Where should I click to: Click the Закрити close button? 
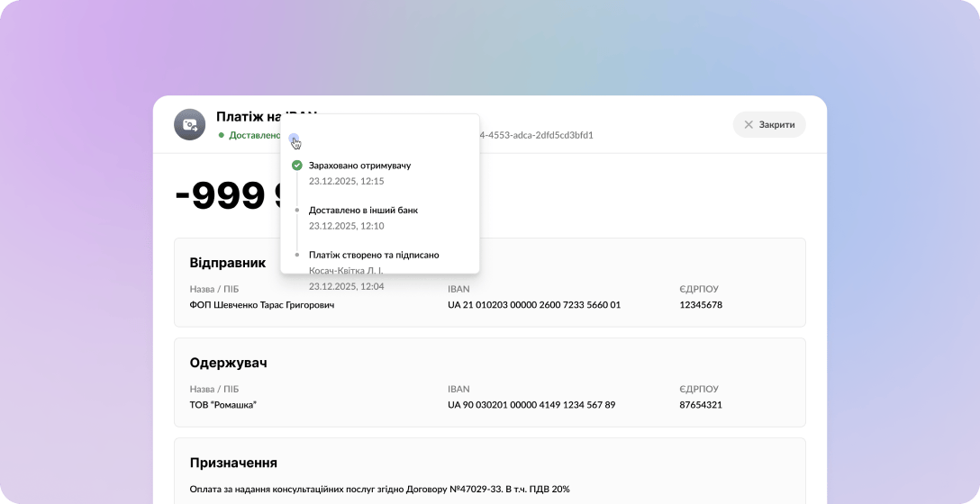tap(769, 125)
